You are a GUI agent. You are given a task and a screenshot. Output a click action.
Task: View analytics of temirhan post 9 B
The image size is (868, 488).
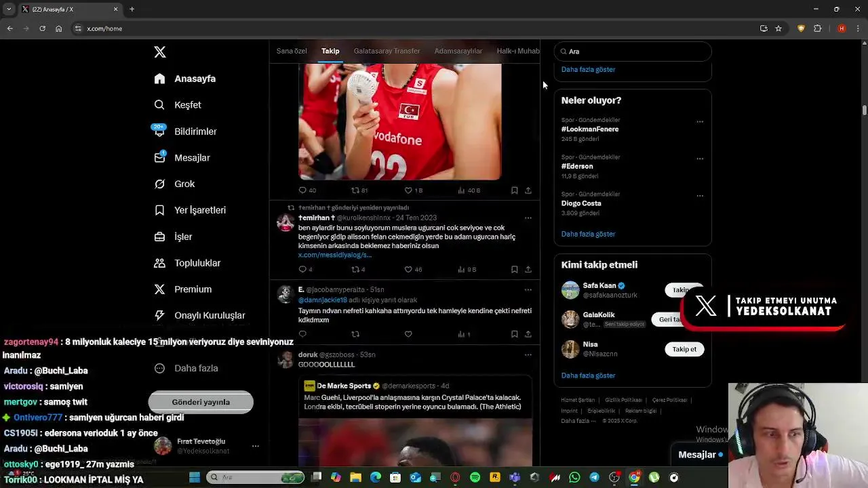click(x=467, y=269)
